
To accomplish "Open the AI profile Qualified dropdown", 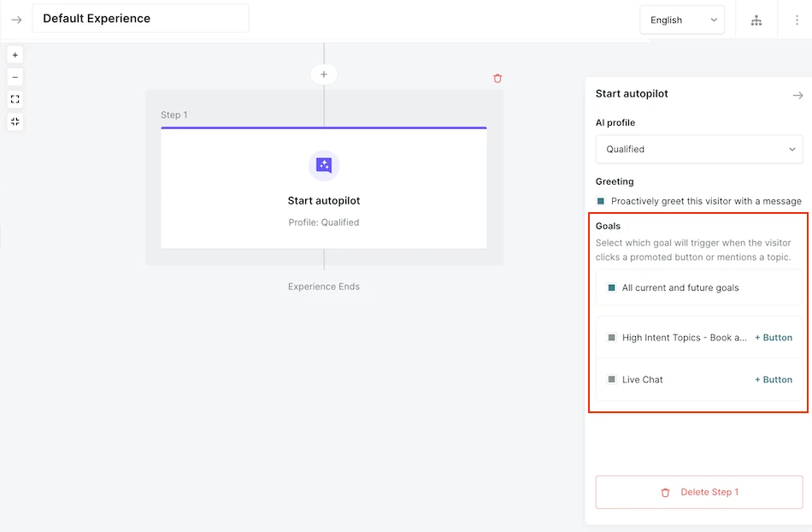I will (x=699, y=149).
